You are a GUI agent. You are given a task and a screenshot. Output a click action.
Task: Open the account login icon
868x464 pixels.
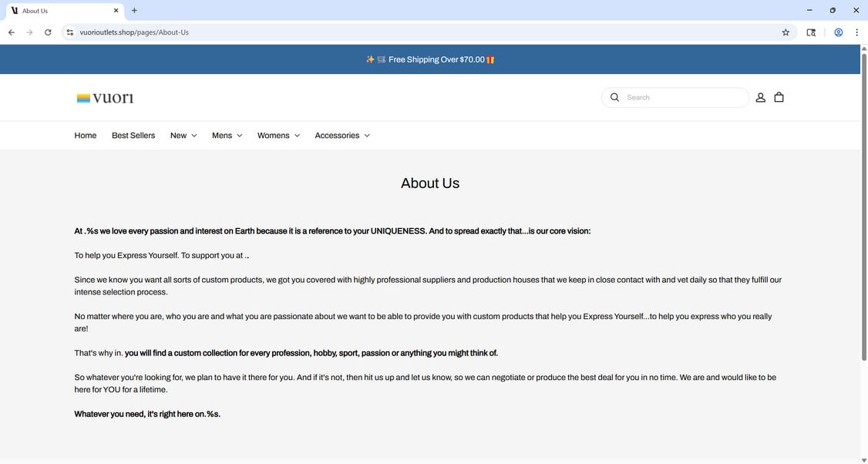(761, 97)
